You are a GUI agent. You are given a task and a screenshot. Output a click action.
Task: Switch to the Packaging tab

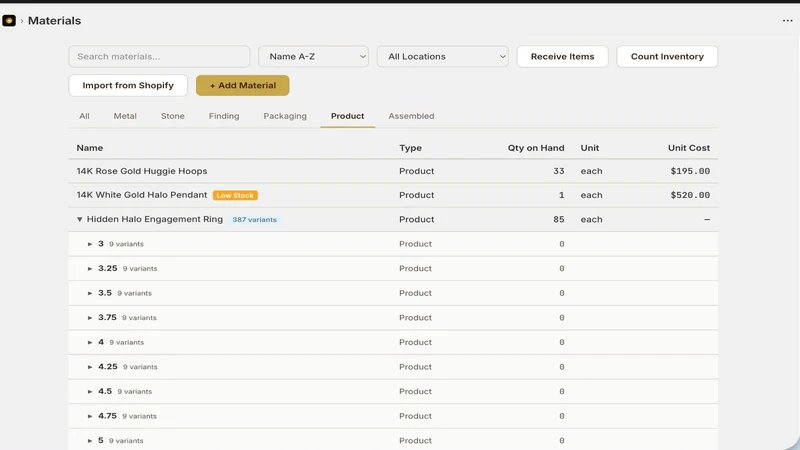tap(285, 116)
